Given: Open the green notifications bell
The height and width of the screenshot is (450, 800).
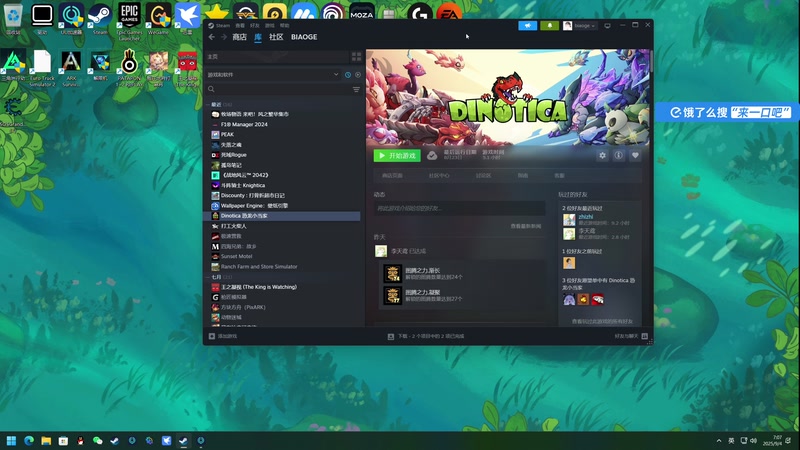Looking at the screenshot, I should tap(549, 26).
